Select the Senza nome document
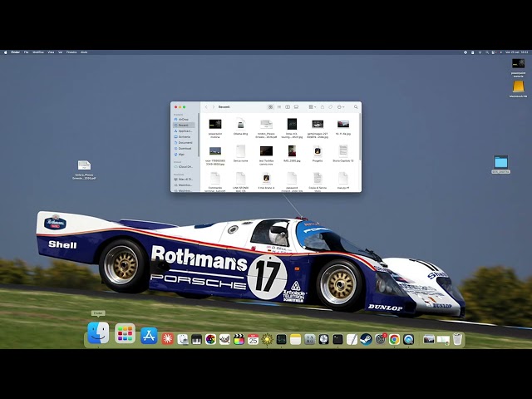This screenshot has height=399, width=532. 240,151
